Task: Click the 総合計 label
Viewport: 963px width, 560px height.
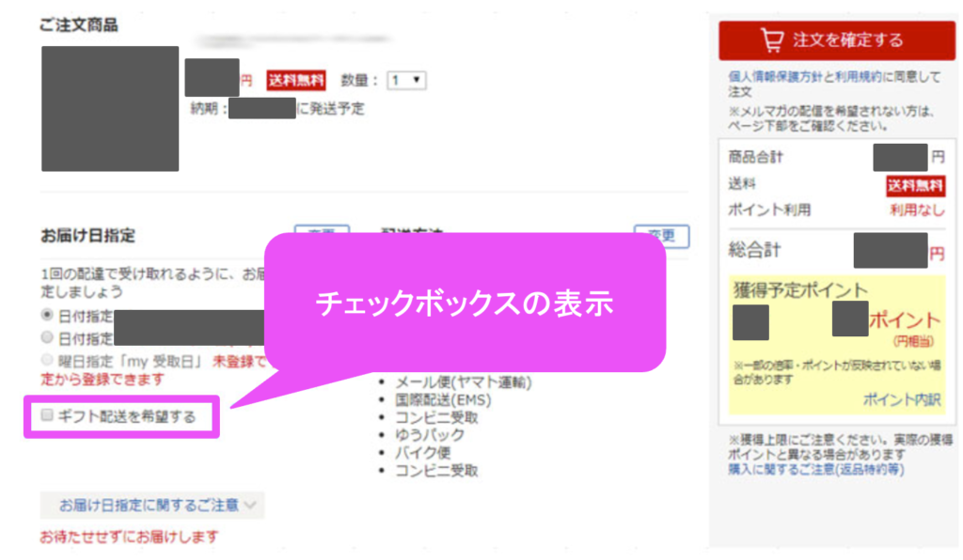Action: [754, 250]
